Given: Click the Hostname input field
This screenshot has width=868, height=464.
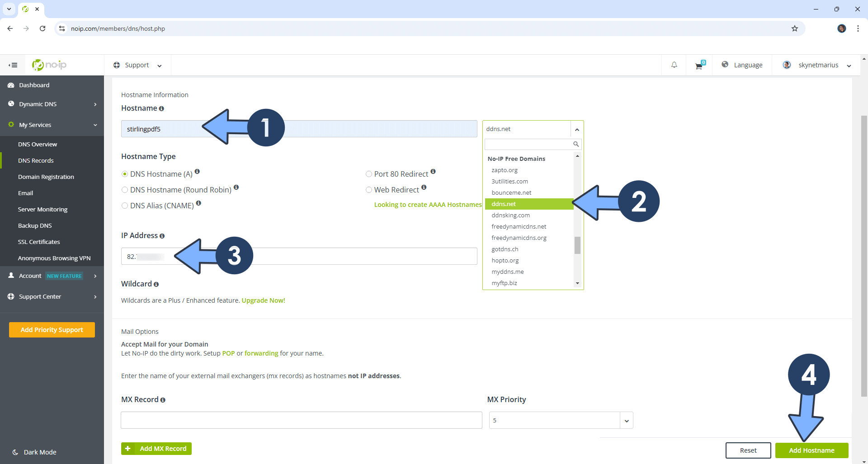Looking at the screenshot, I should click(x=299, y=129).
